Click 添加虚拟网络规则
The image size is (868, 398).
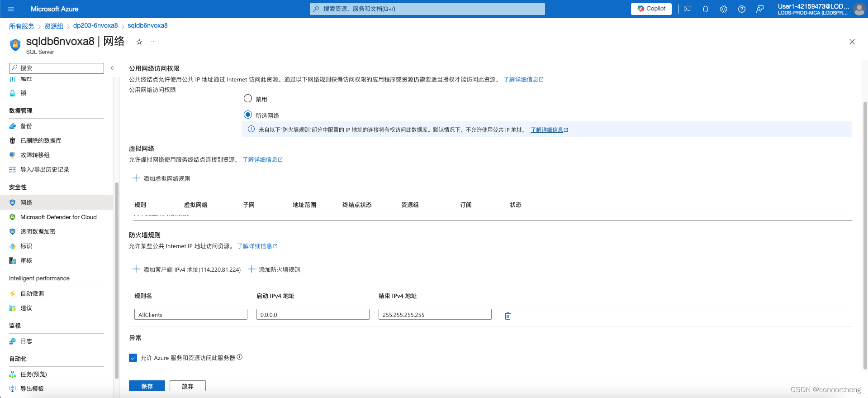coord(161,178)
